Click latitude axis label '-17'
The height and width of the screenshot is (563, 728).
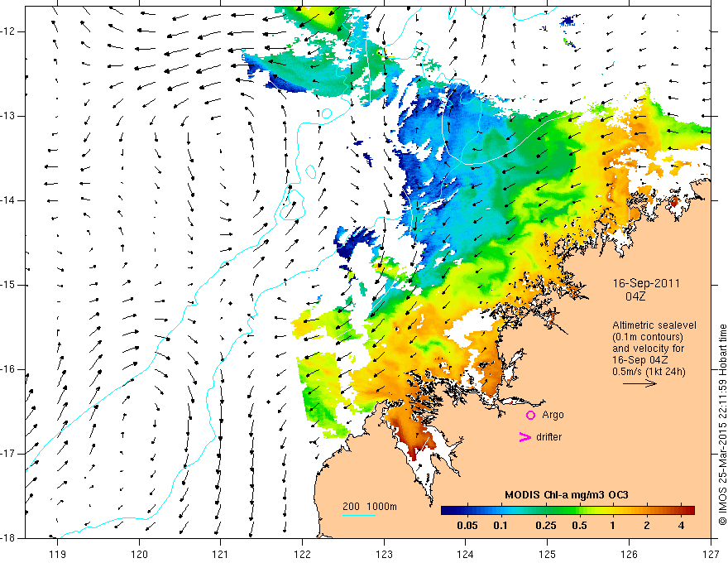(x=8, y=454)
